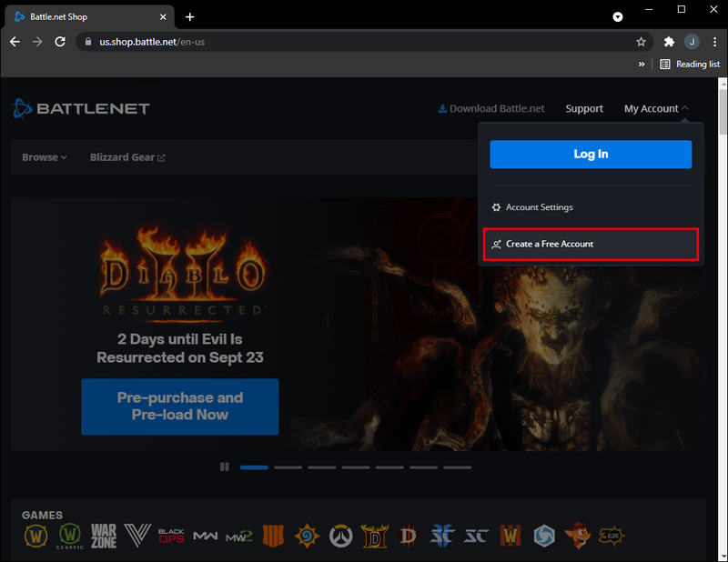Select the Overwatch game icon
Screen dimensions: 728x562
coord(340,536)
